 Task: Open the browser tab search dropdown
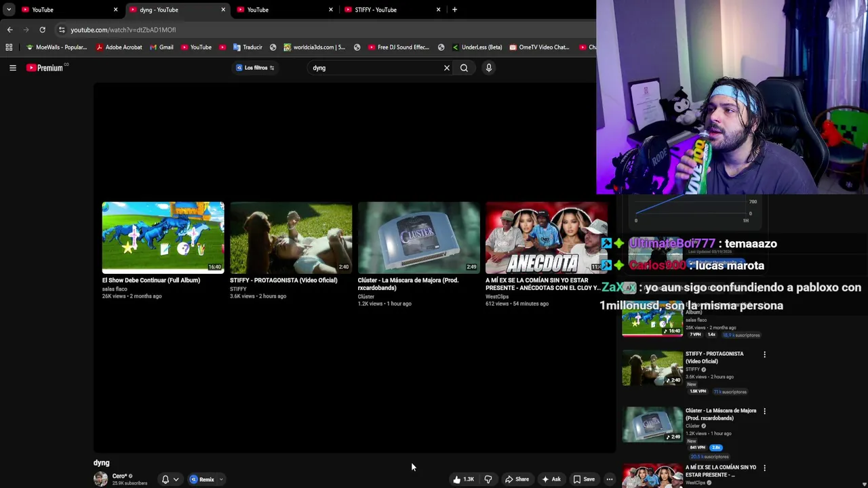[x=8, y=9]
